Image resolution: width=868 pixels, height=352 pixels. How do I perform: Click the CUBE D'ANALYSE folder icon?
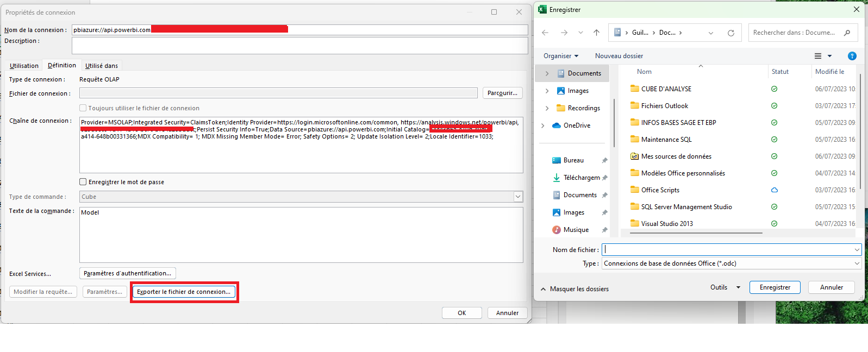pos(634,89)
